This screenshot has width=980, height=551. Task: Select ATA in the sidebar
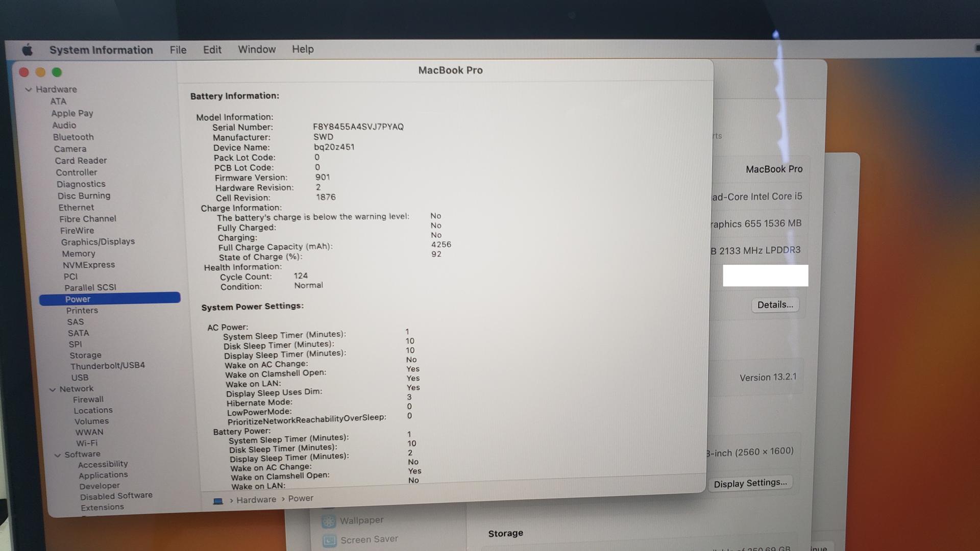coord(58,102)
